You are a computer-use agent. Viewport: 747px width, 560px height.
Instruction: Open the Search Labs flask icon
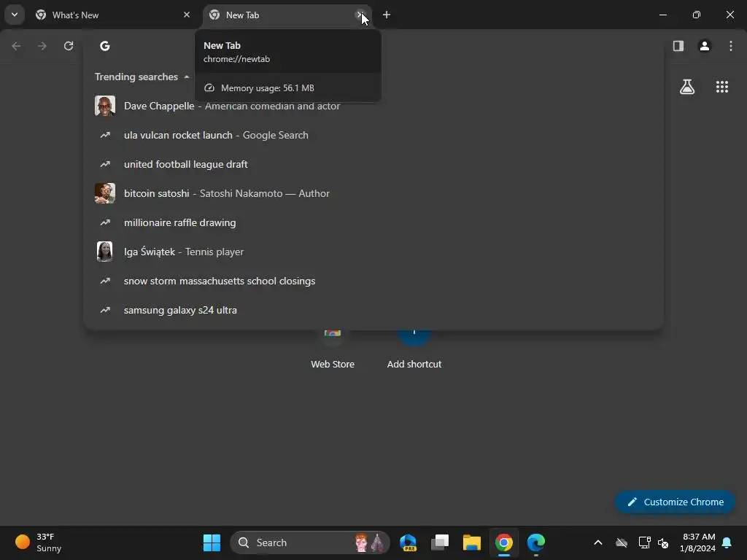pos(687,87)
